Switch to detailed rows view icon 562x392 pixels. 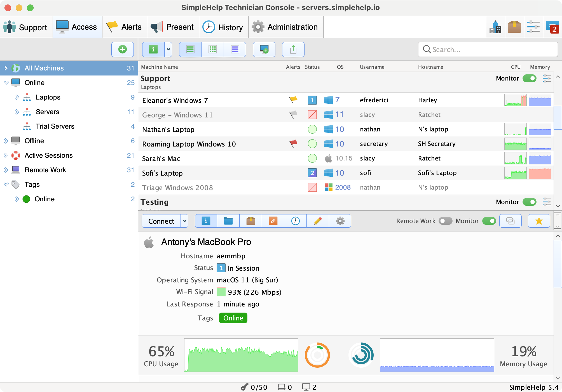(235, 49)
